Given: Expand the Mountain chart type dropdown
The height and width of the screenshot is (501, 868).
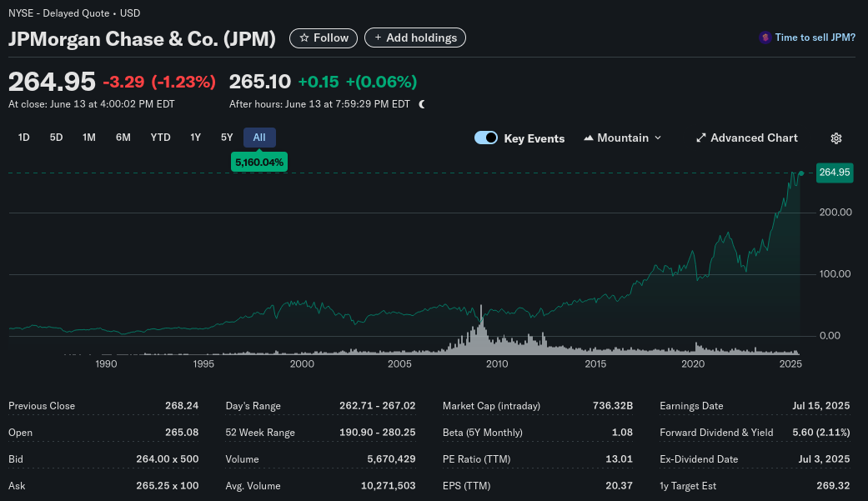Looking at the screenshot, I should click(623, 138).
